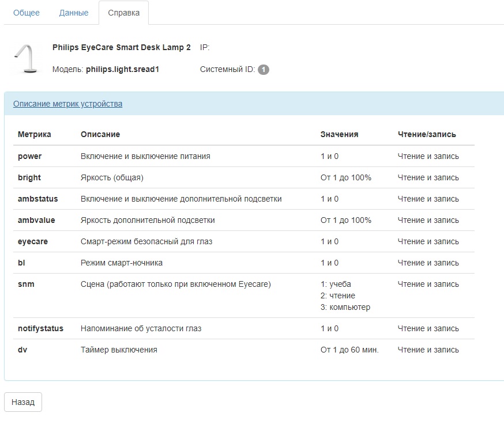
Task: Select the Справка tab
Action: [123, 13]
